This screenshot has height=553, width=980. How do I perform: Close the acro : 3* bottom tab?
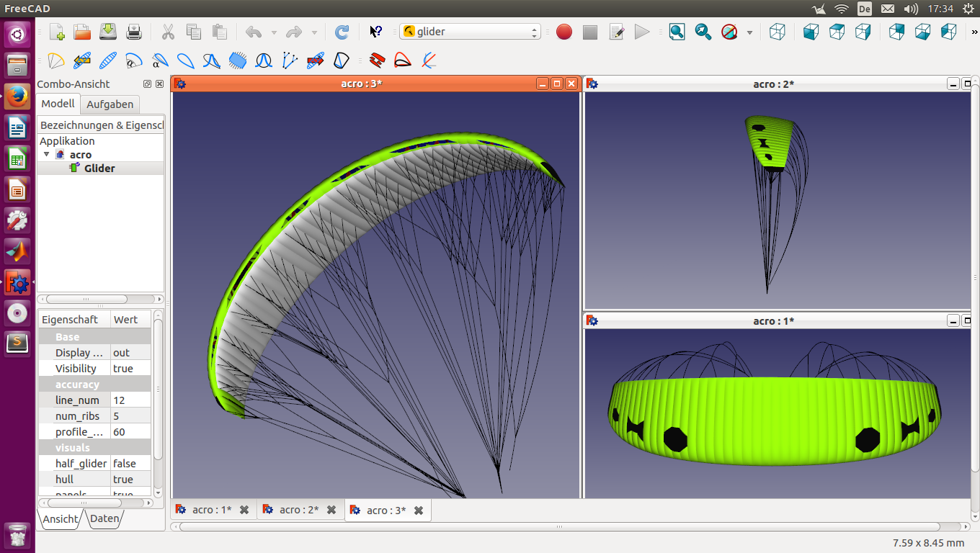coord(418,510)
